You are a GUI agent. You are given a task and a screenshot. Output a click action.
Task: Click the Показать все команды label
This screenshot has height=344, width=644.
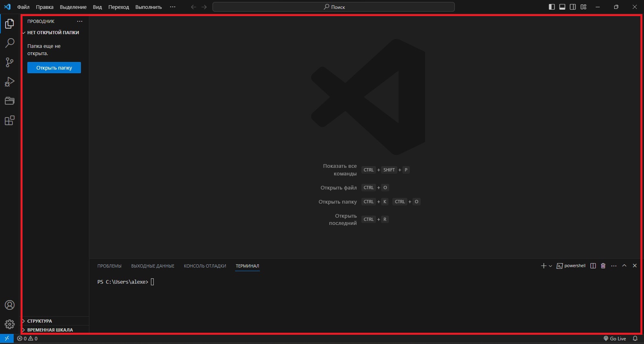tap(340, 170)
